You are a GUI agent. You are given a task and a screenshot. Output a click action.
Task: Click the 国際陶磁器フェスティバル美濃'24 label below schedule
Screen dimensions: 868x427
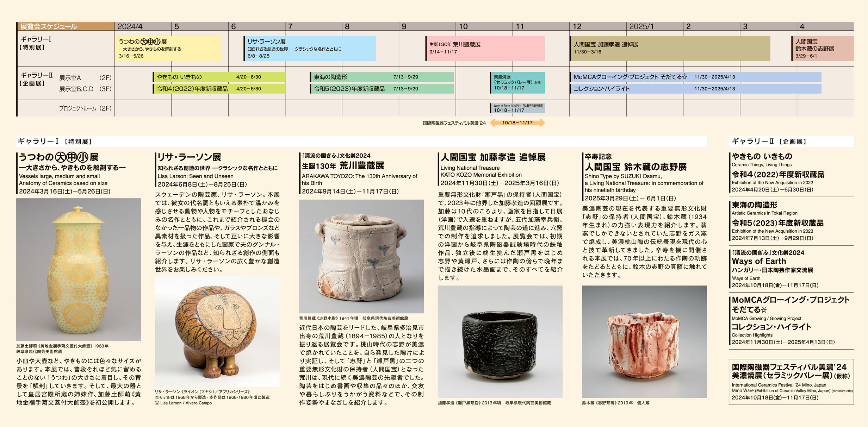click(454, 123)
